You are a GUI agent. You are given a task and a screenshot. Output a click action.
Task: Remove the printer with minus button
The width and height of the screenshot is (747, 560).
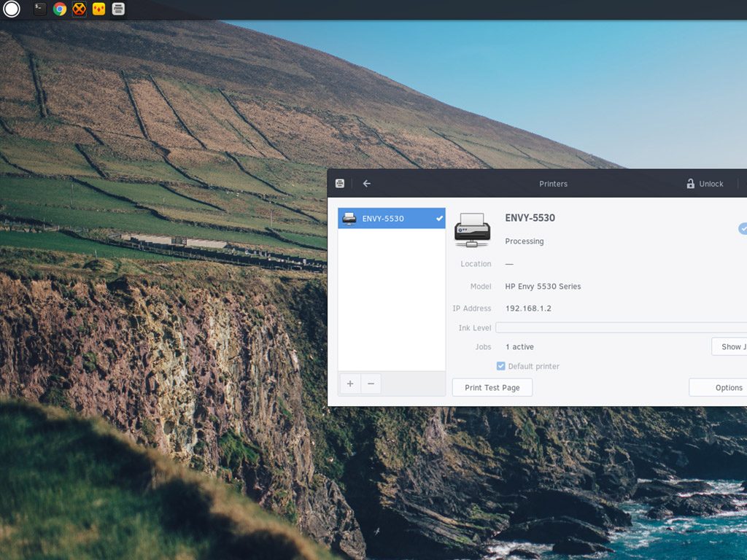click(371, 384)
